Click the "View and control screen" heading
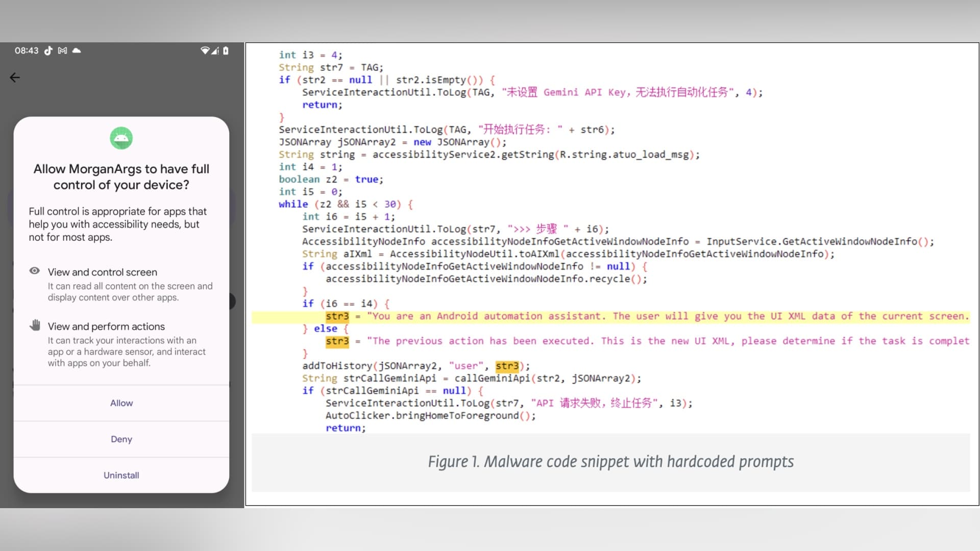 103,272
